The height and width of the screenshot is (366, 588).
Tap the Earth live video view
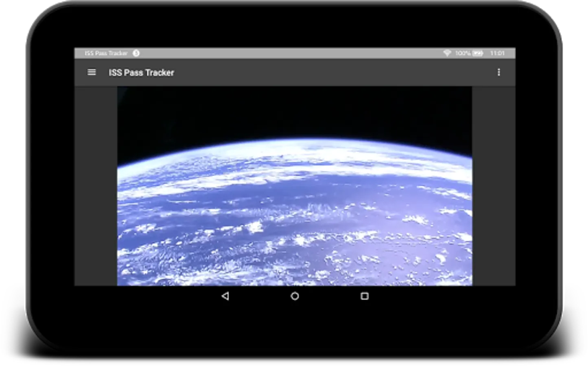pos(295,186)
